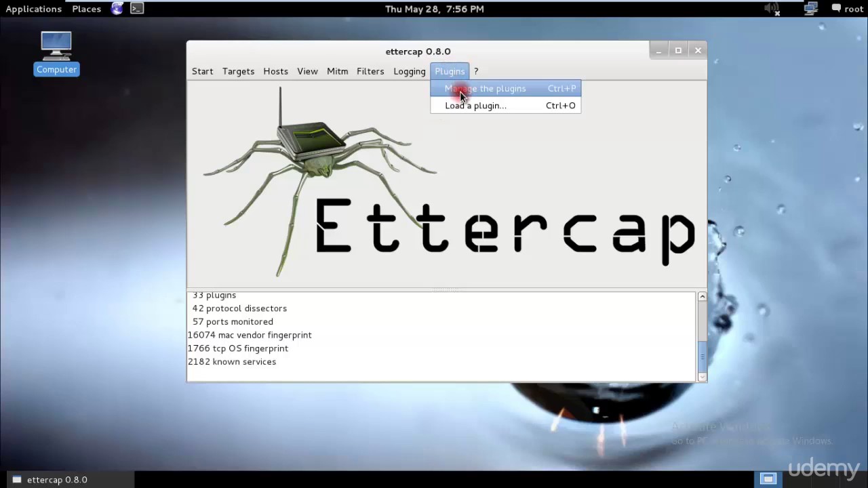868x488 pixels.
Task: Close the open Plugins menu
Action: click(x=450, y=71)
